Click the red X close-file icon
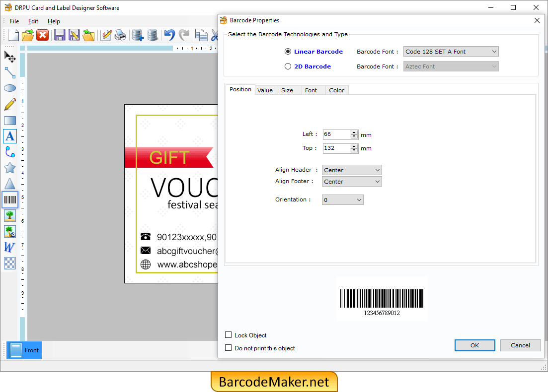 click(x=43, y=35)
